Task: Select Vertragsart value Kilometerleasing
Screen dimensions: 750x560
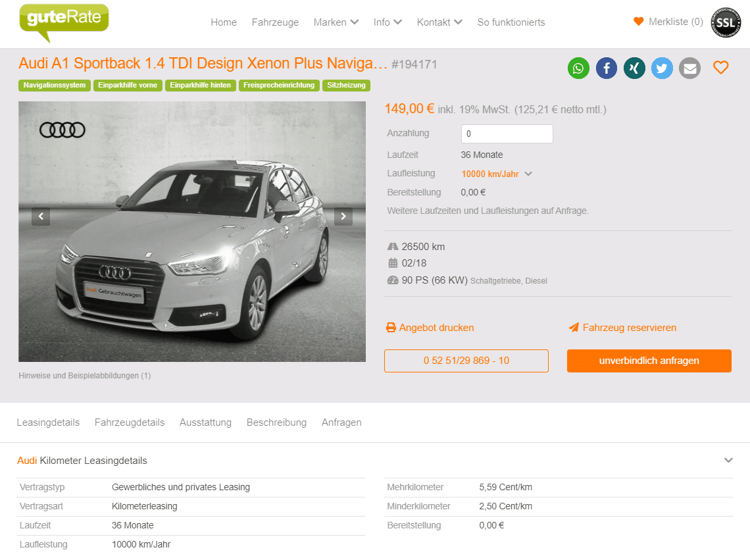Action: tap(145, 507)
